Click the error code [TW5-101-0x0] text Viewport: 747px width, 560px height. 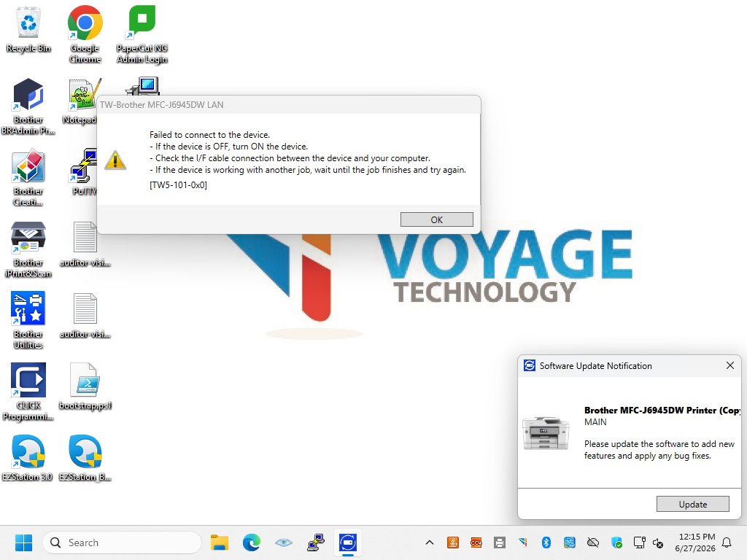click(178, 184)
